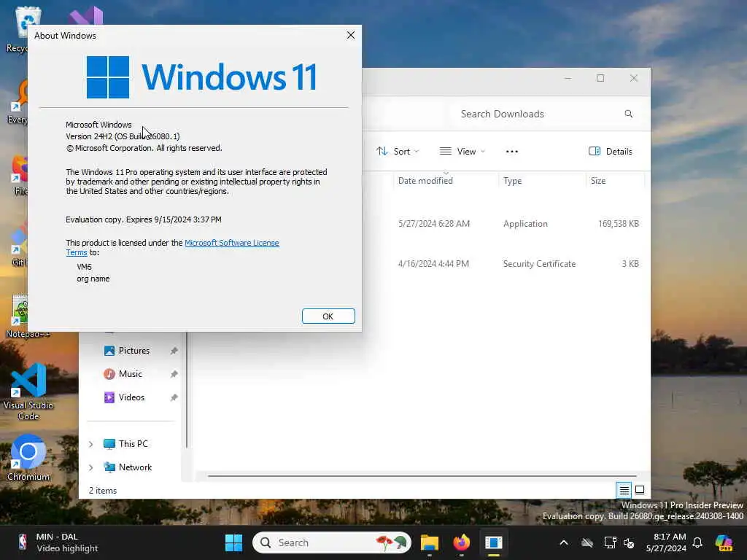Unpin Pictures using its pin icon
The height and width of the screenshot is (560, 747).
(x=174, y=351)
